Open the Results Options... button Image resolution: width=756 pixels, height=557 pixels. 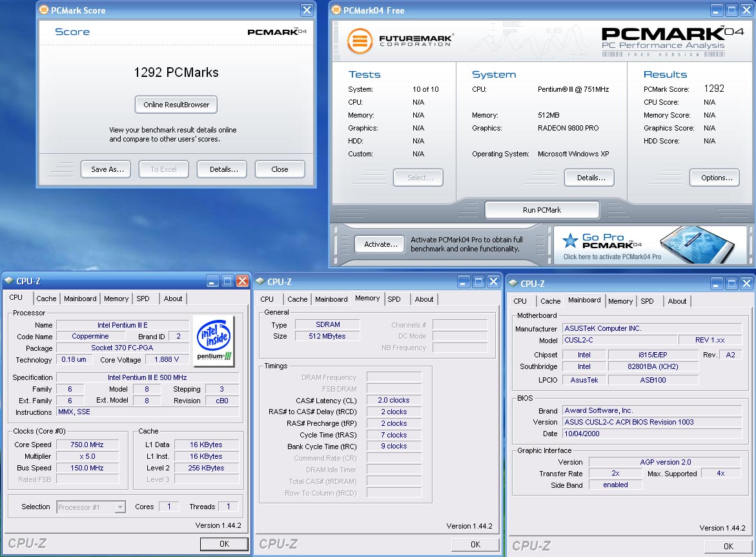tap(715, 178)
